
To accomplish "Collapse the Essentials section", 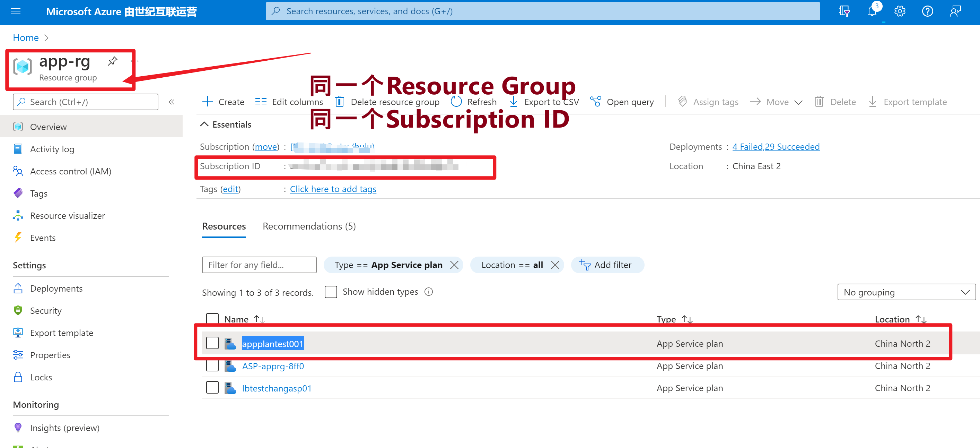I will [204, 124].
